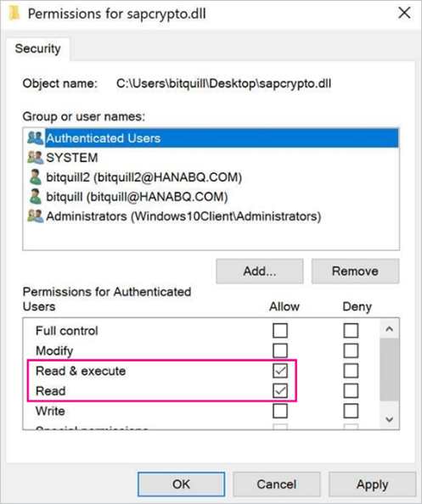Check Deny for Read permission

[x=351, y=391]
